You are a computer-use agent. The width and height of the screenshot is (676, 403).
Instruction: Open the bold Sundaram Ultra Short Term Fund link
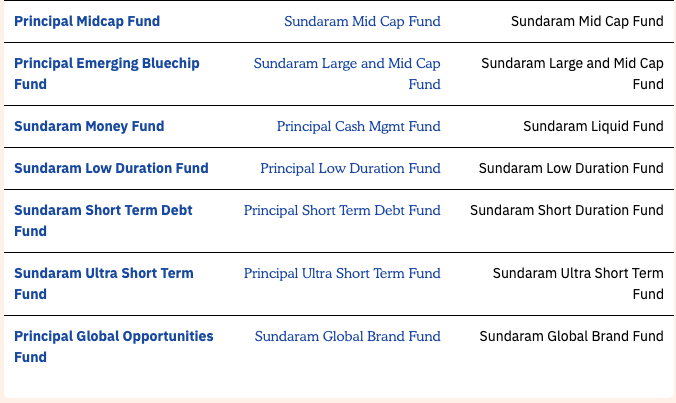[x=104, y=284]
